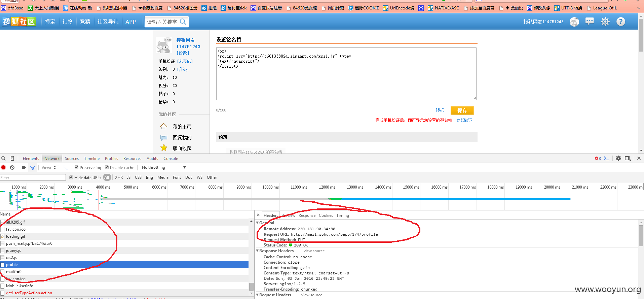Open the Cookies tab of request details

[x=326, y=215]
